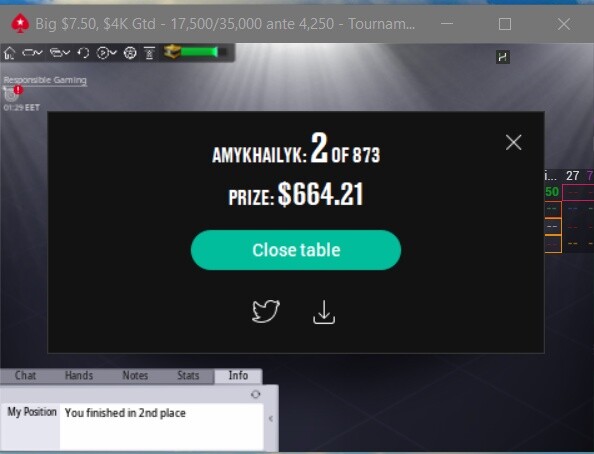Refresh the Info panel
Viewport: 594px width, 454px height.
coord(256,395)
